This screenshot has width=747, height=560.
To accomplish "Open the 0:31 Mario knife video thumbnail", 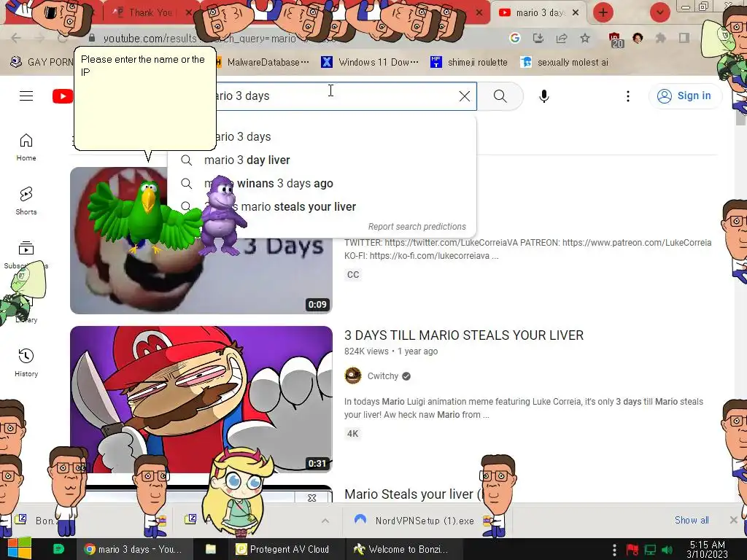I will click(x=201, y=400).
